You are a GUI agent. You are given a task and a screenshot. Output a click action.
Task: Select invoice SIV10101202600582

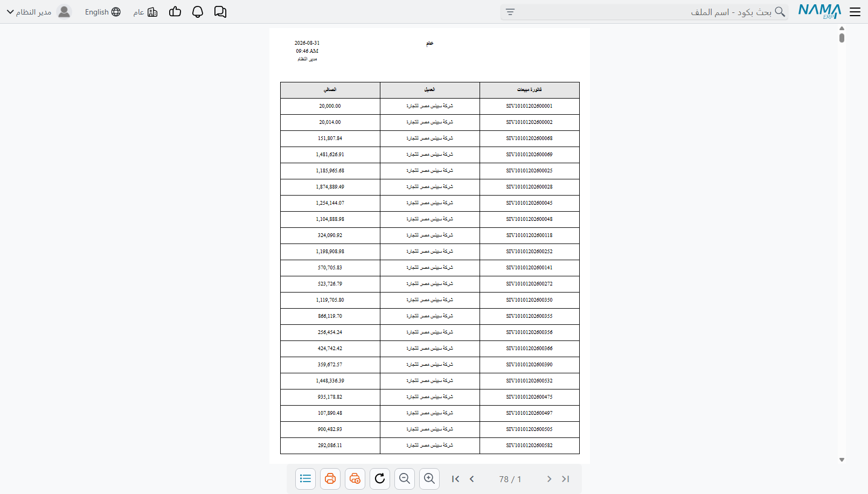tap(530, 446)
